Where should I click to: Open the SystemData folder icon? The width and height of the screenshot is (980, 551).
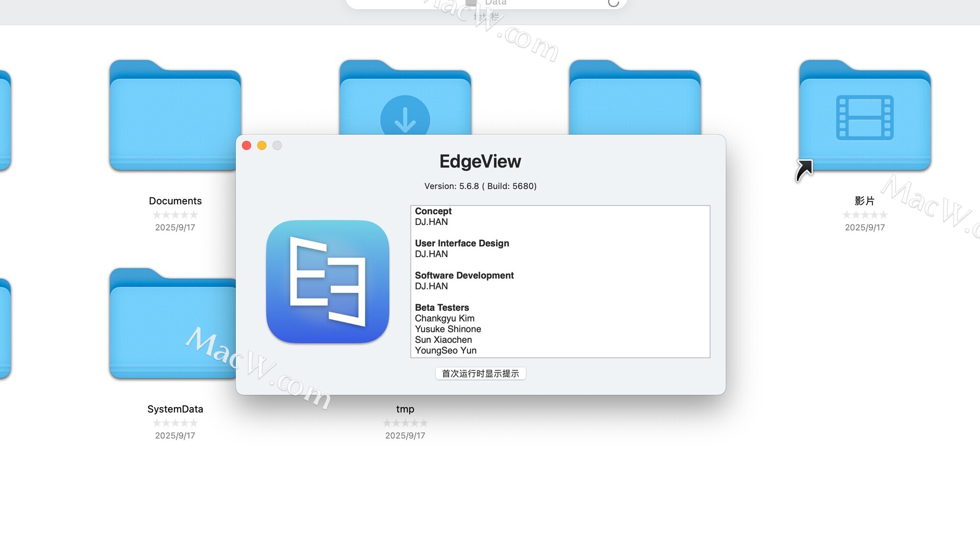pos(173,324)
